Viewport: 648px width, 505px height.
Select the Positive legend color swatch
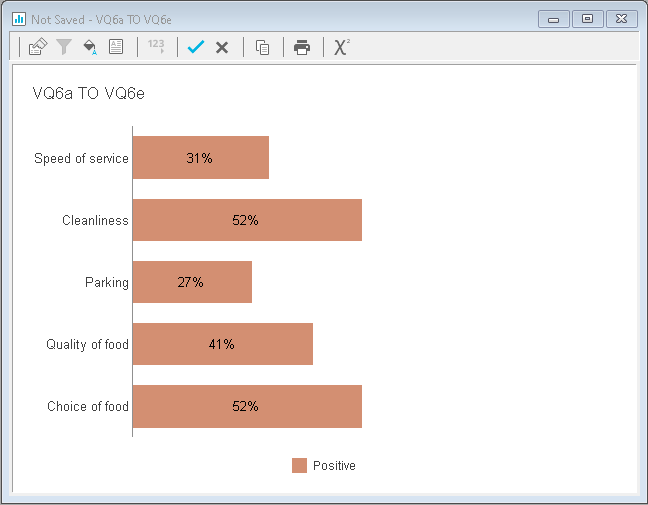(x=299, y=465)
